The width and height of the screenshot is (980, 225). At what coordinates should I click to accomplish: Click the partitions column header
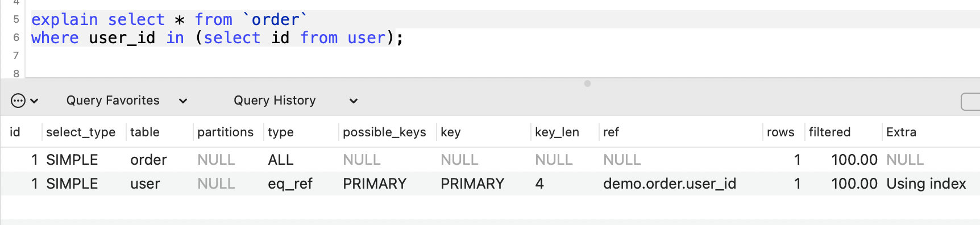point(225,132)
